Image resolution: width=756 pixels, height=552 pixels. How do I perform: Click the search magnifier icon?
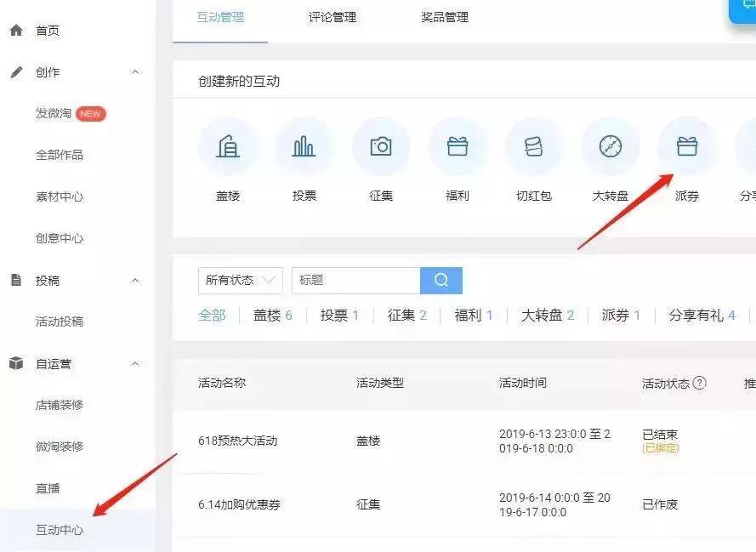pyautogui.click(x=441, y=280)
